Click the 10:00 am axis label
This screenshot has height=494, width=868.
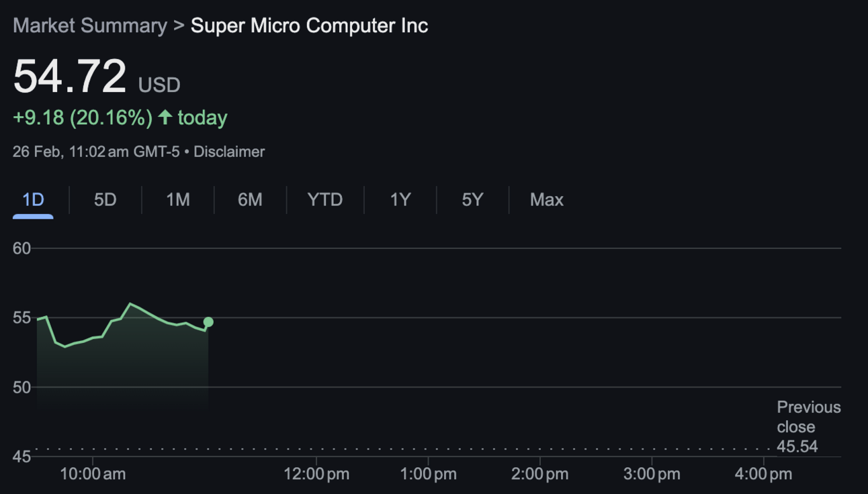point(93,474)
